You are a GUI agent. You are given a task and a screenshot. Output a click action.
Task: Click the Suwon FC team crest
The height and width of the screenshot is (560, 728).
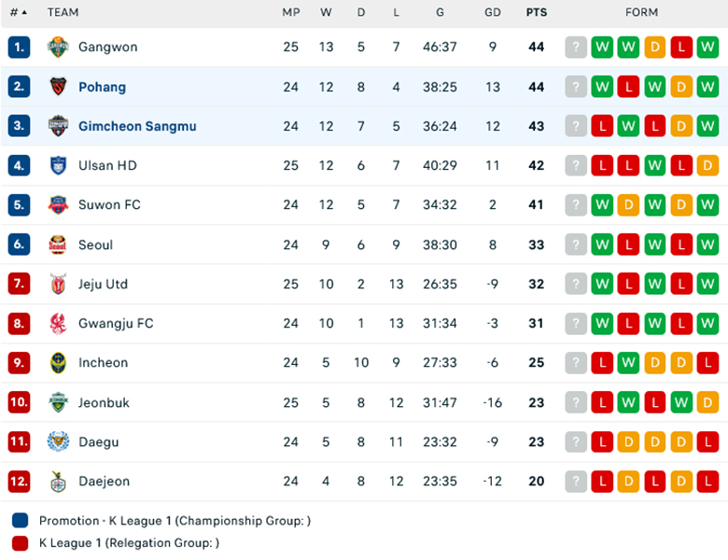click(58, 205)
